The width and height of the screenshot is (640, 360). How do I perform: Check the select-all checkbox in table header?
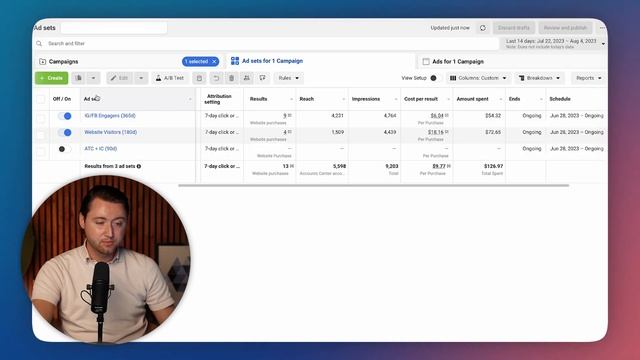(x=41, y=99)
